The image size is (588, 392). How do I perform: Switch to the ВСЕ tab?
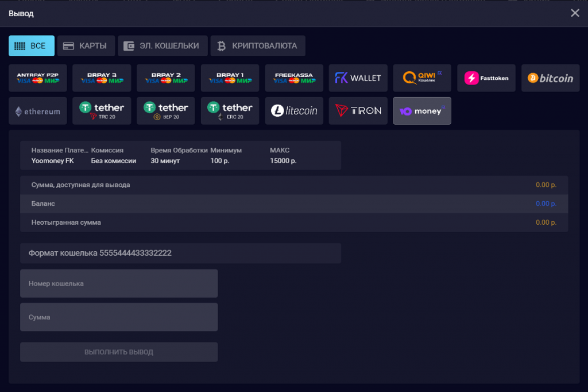tap(32, 46)
